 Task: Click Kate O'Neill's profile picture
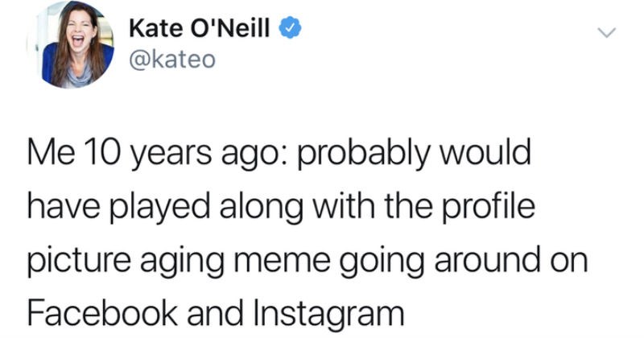point(70,45)
